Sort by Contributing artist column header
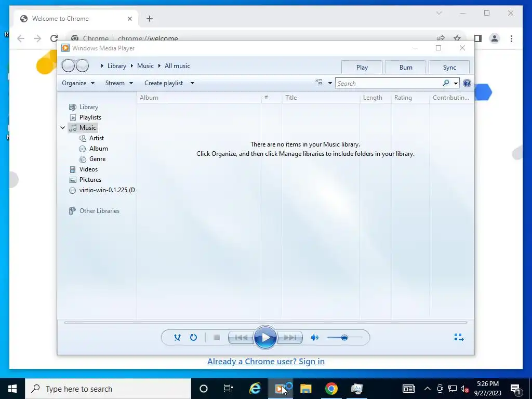Viewport: 532px width, 399px height. (451, 98)
